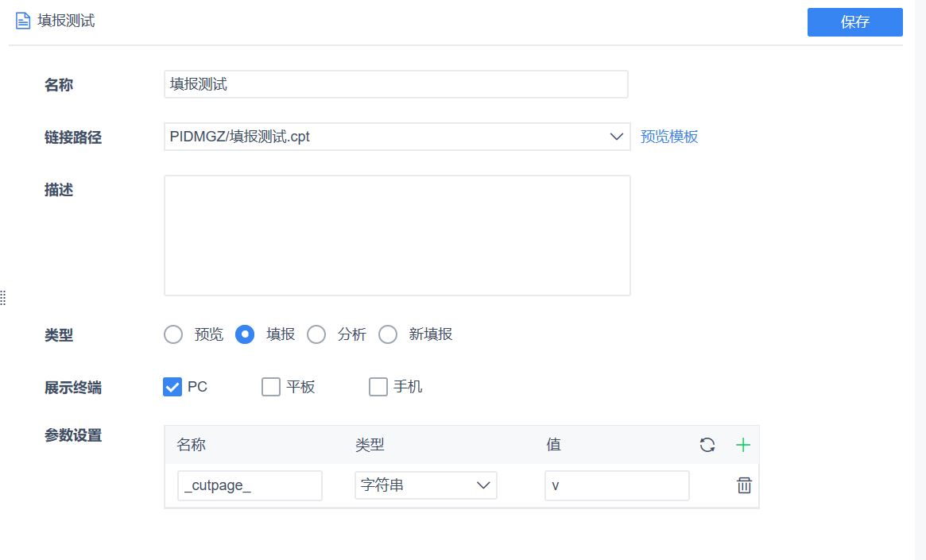Save the report settings with 保存
This screenshot has width=926, height=560.
pyautogui.click(x=854, y=21)
